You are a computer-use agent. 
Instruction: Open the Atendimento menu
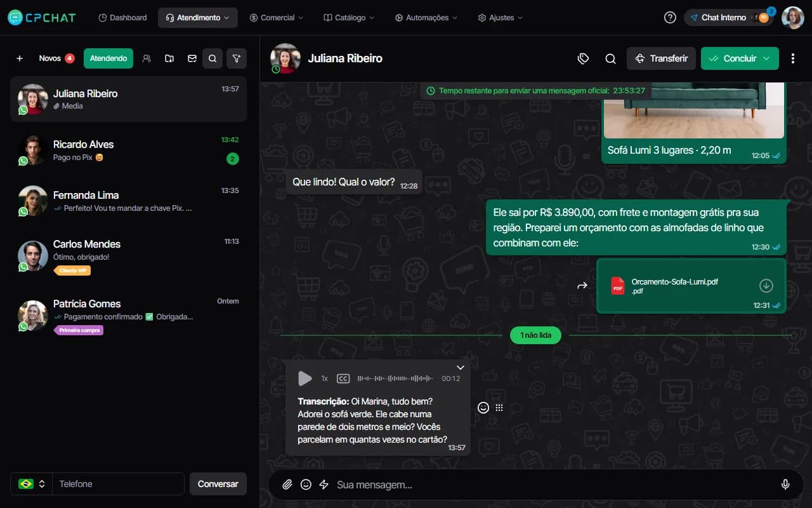pos(198,18)
